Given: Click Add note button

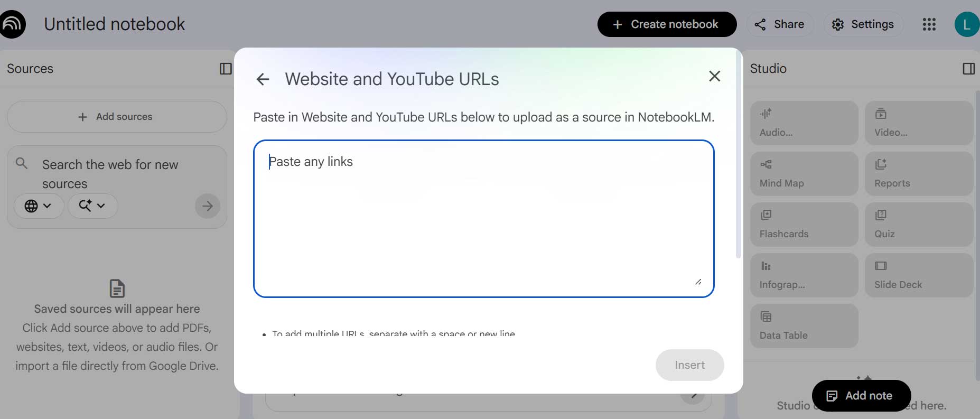Looking at the screenshot, I should coord(861,396).
